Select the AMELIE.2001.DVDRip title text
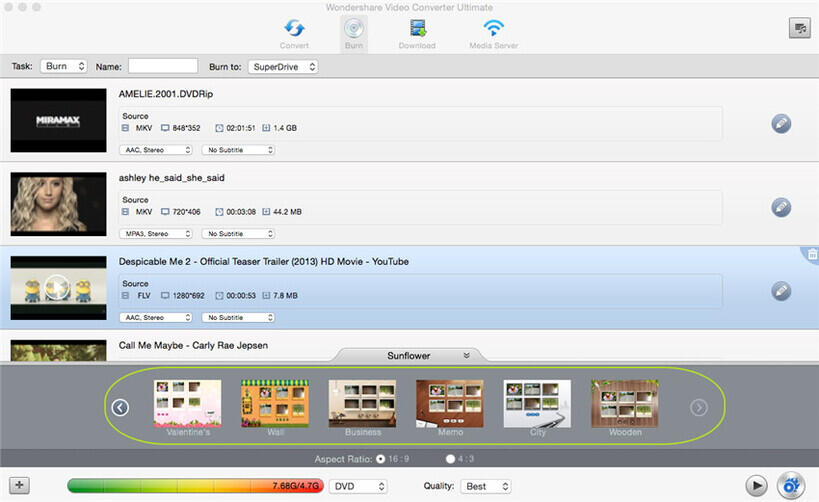Viewport: 819px width, 502px height. [166, 94]
